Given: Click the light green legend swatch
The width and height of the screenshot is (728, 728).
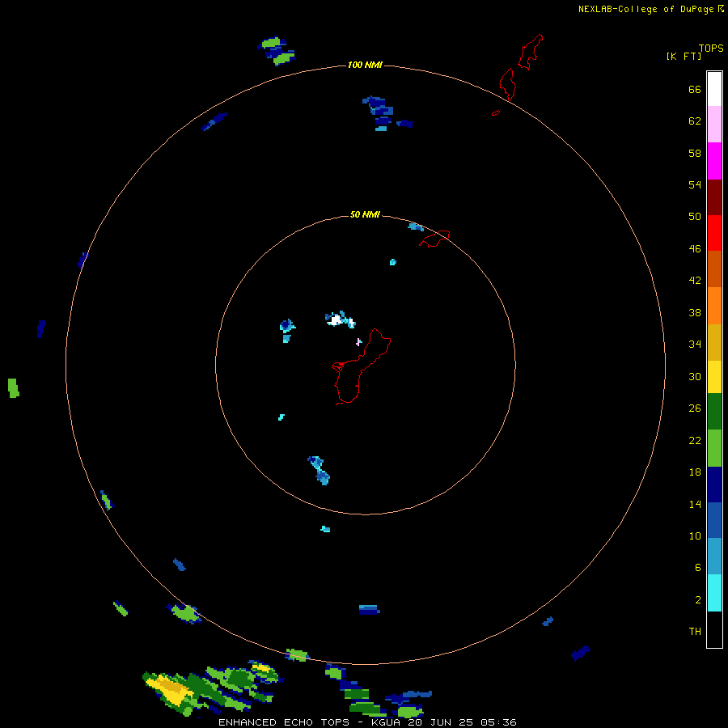Looking at the screenshot, I should point(714,448).
